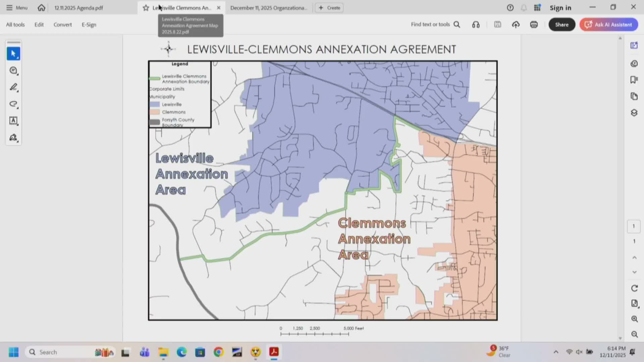Open the Bookmarks panel
644x362 pixels.
coord(634,79)
